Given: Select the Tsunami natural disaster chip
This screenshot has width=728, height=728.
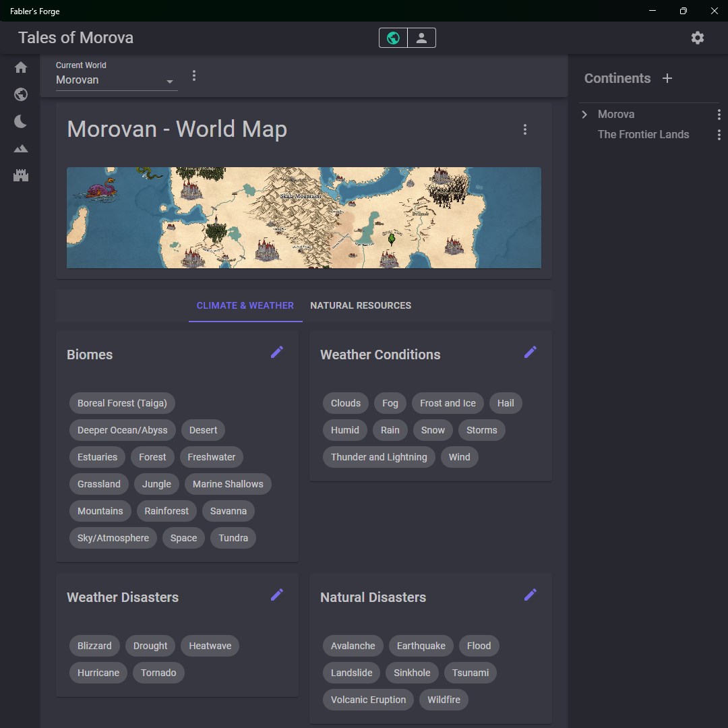Looking at the screenshot, I should pos(470,673).
